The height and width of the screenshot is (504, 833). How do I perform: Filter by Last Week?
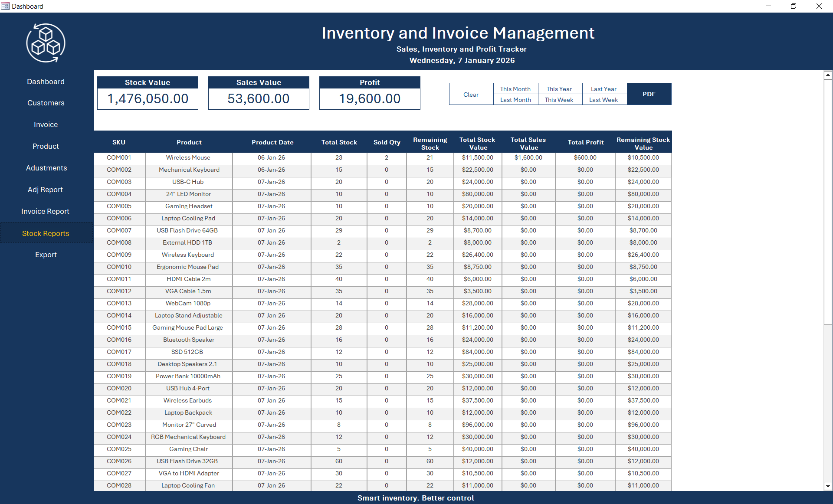coord(604,100)
